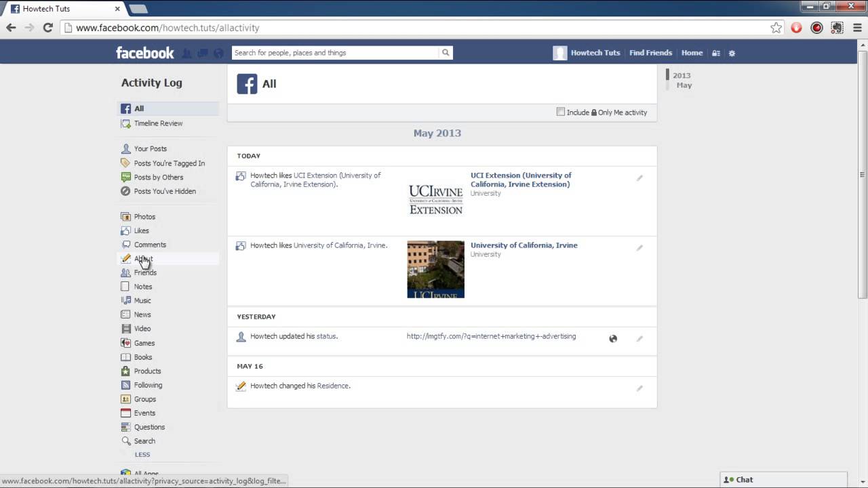The width and height of the screenshot is (868, 488).
Task: Click the public globe audience icon
Action: 613,339
